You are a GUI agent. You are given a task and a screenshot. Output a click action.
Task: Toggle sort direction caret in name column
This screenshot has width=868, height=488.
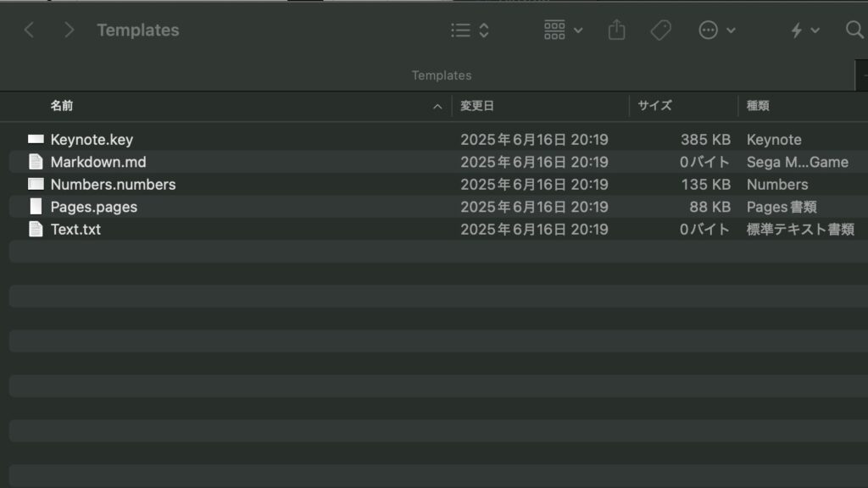tap(437, 106)
